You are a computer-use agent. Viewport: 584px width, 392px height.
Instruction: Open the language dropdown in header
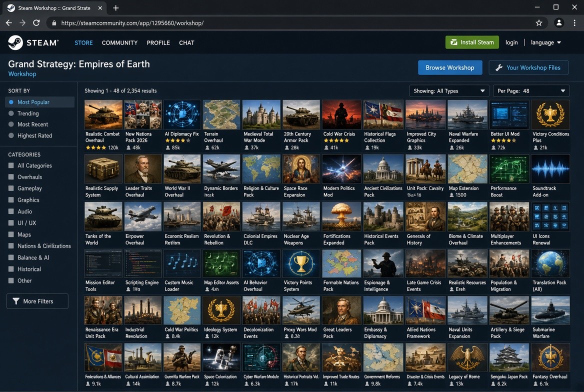pos(545,42)
